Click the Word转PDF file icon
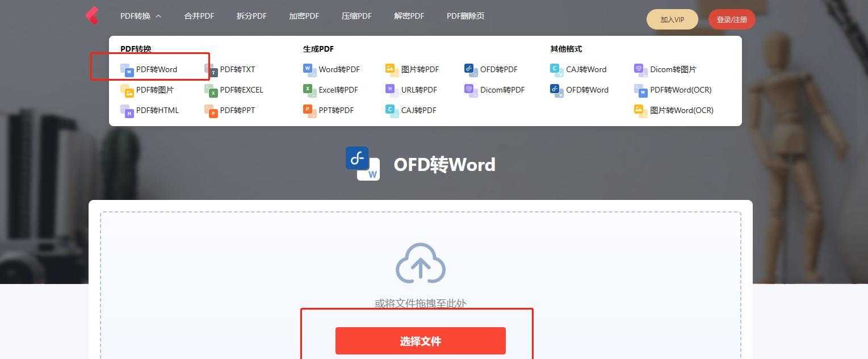 309,70
